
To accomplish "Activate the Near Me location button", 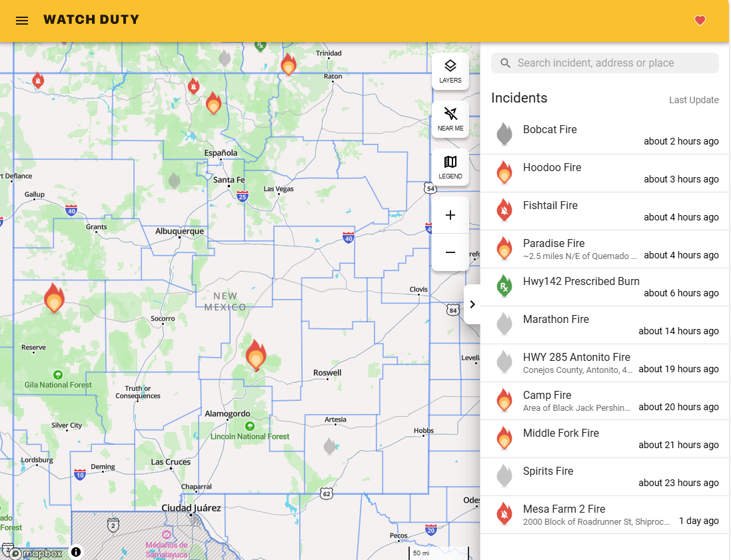I will [x=450, y=119].
